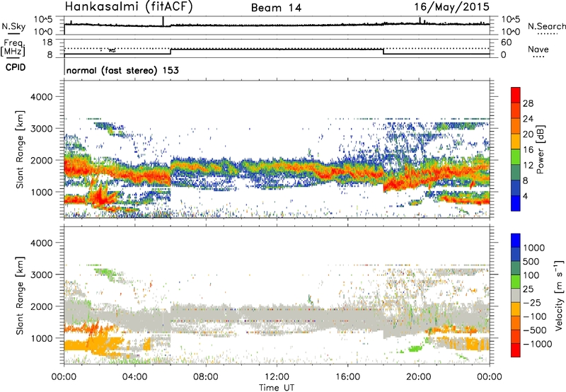The width and height of the screenshot is (566, 392).
Task: Click the 'Beam 14' heading
Action: pyautogui.click(x=276, y=8)
